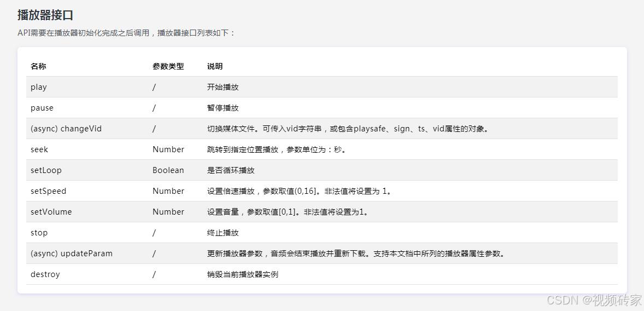Click the 跳转到指定位置播放 description

coord(278,149)
